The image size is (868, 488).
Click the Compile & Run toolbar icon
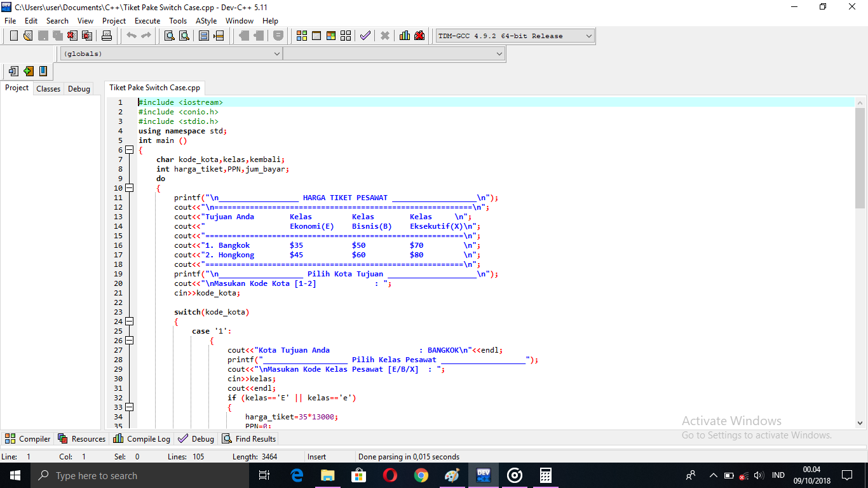(x=331, y=36)
